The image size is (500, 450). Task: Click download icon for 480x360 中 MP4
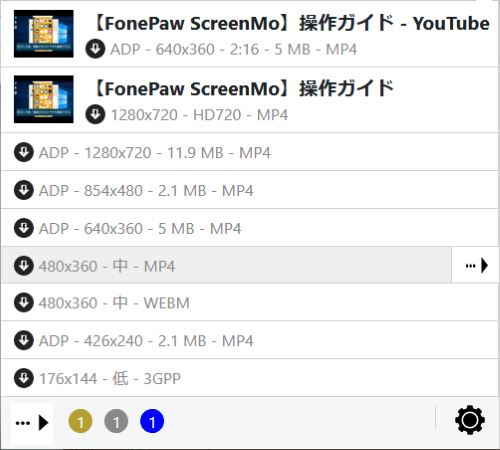click(x=24, y=266)
